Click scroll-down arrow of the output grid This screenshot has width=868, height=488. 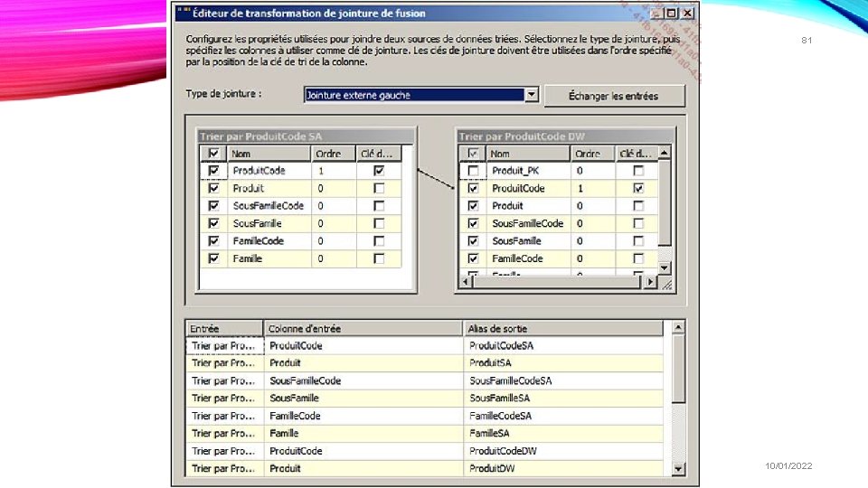click(x=678, y=469)
